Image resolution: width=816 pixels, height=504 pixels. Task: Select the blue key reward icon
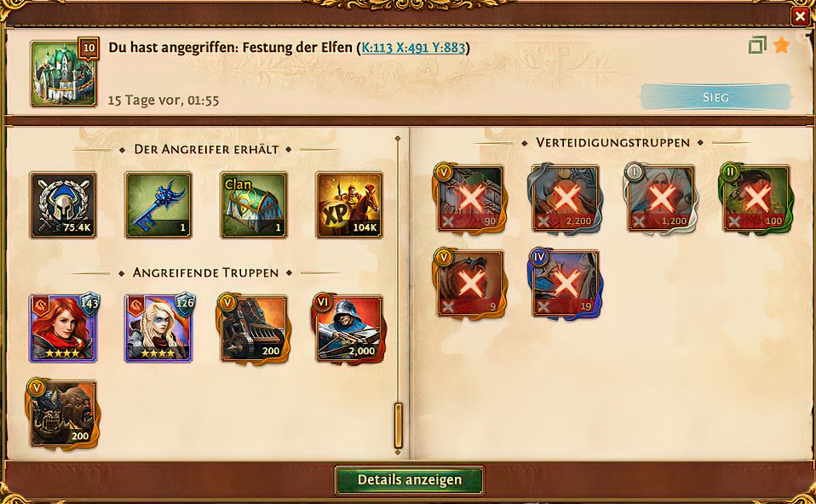point(158,205)
